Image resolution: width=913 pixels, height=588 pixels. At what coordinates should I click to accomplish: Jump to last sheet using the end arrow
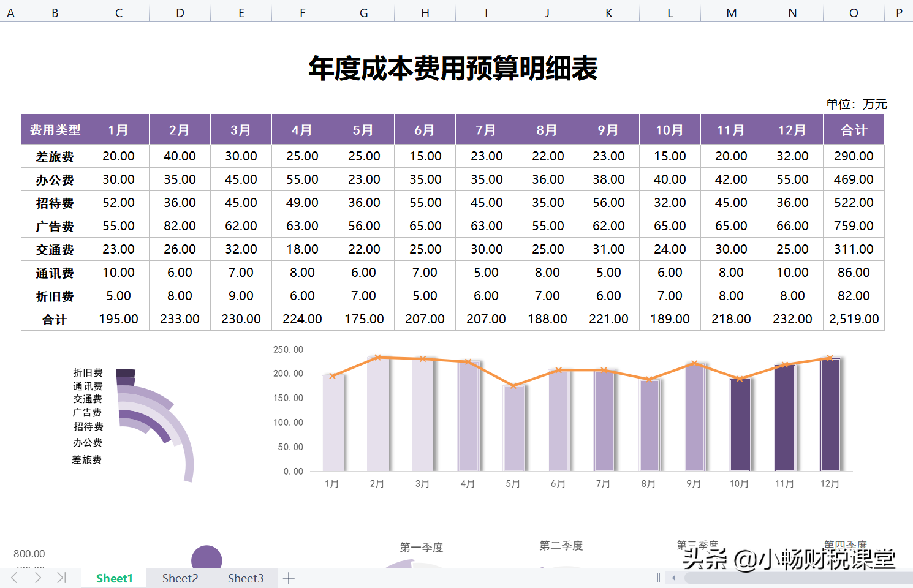(61, 577)
